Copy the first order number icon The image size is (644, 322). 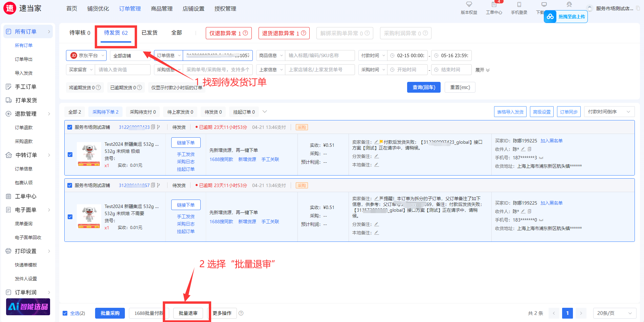[x=153, y=127]
